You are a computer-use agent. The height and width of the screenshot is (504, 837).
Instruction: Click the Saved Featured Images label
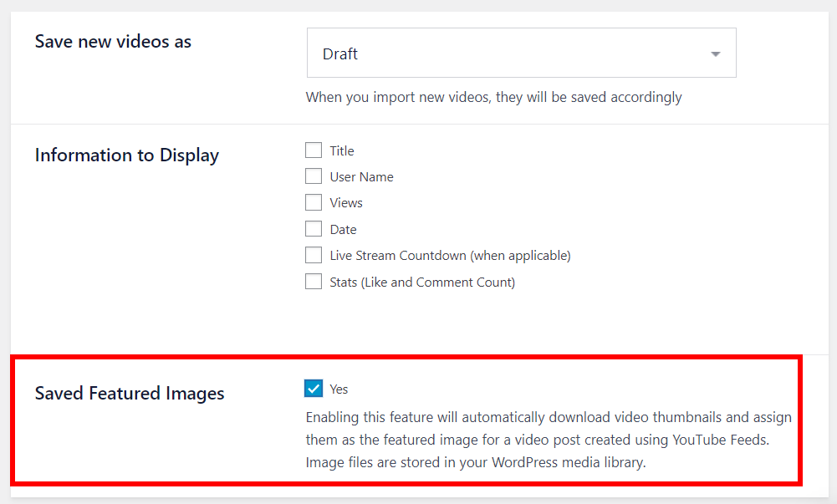(x=129, y=393)
